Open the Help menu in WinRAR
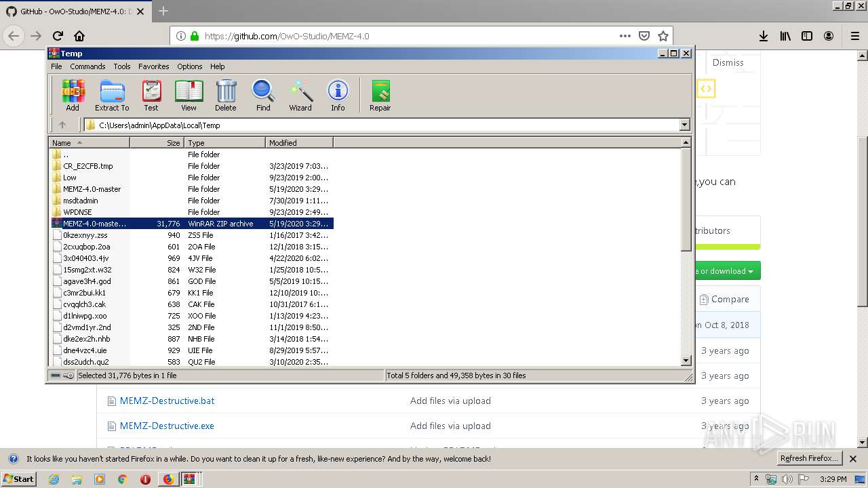 click(217, 66)
